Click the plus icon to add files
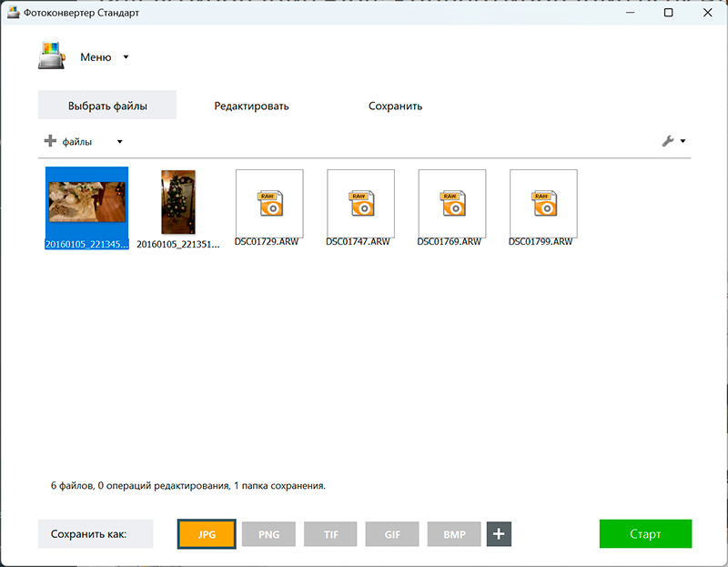The width and height of the screenshot is (728, 567). pyautogui.click(x=50, y=141)
